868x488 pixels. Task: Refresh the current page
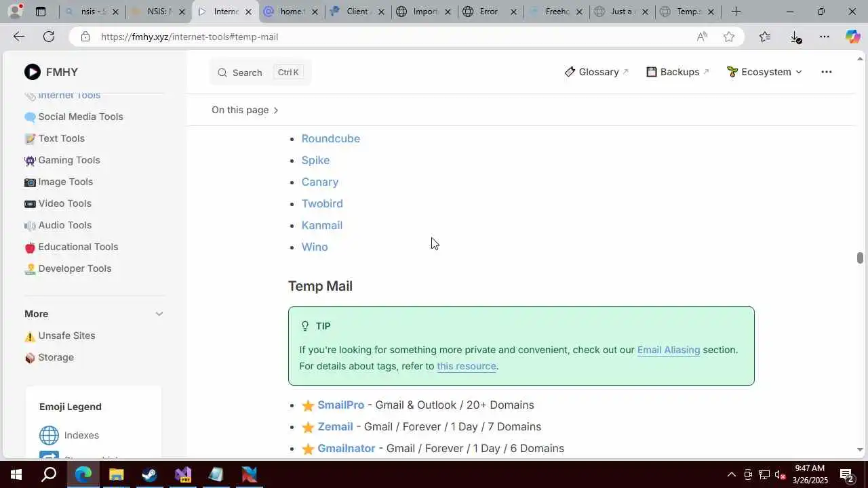coord(49,37)
